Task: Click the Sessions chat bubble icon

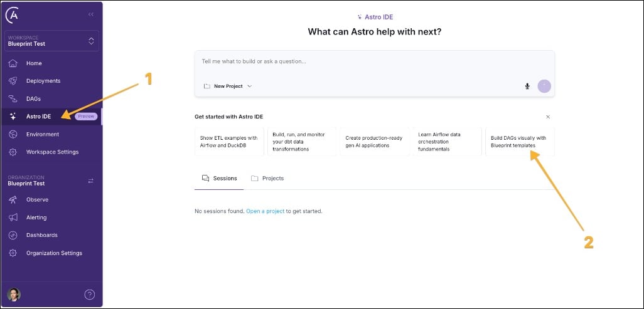Action: pyautogui.click(x=205, y=179)
